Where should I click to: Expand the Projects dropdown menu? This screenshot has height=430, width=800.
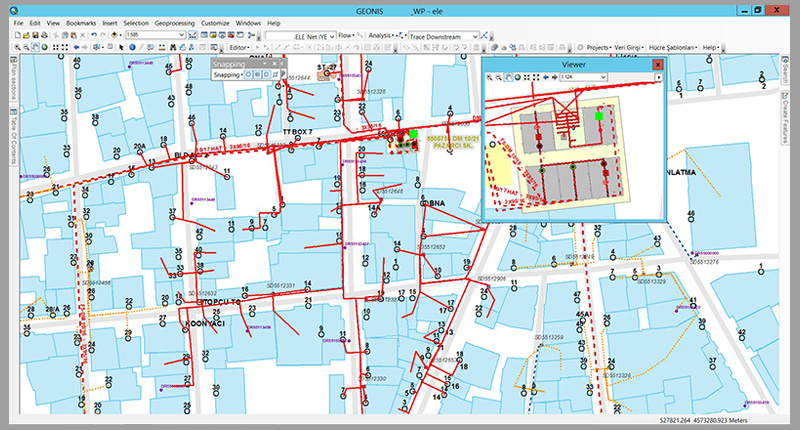click(x=598, y=47)
